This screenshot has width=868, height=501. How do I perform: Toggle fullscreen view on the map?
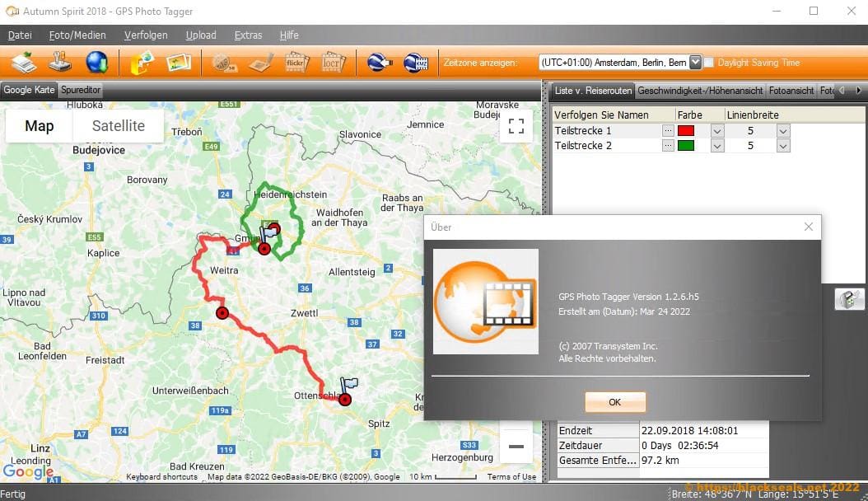[516, 126]
